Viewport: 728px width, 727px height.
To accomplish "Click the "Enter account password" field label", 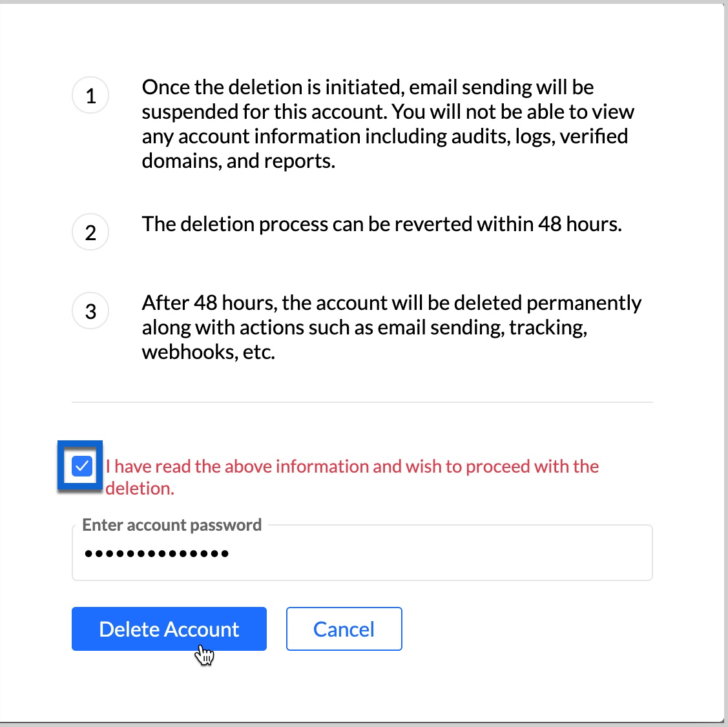I will [172, 525].
